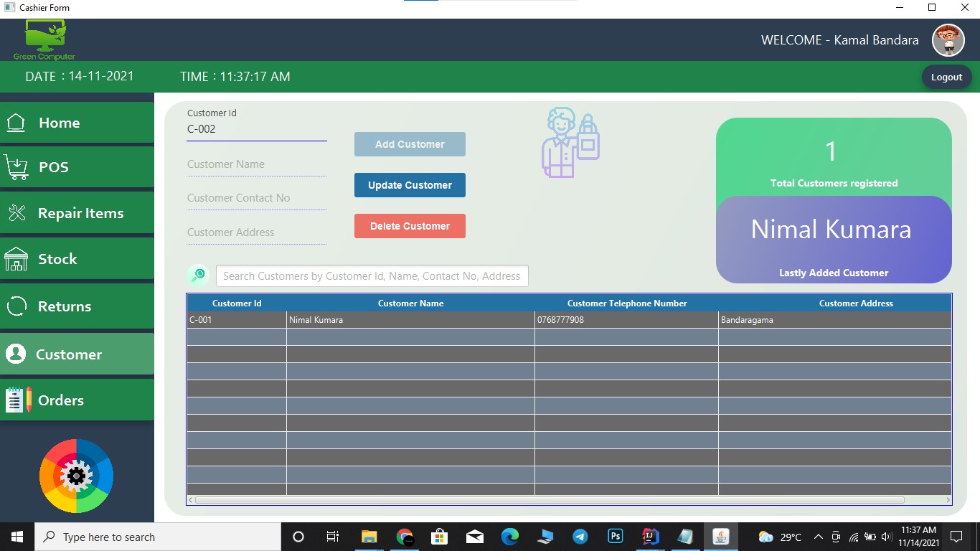Click the Logout button
The height and width of the screenshot is (551, 980).
coord(946,77)
